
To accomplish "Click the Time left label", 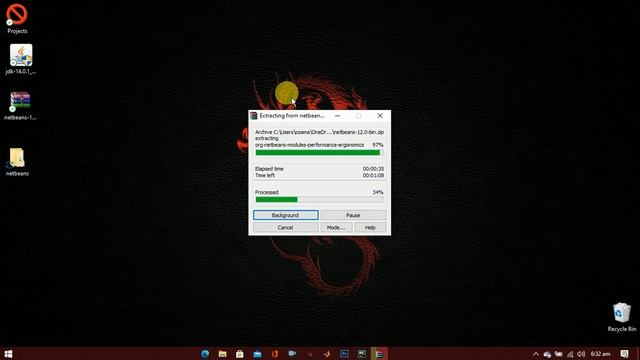I will [x=264, y=176].
